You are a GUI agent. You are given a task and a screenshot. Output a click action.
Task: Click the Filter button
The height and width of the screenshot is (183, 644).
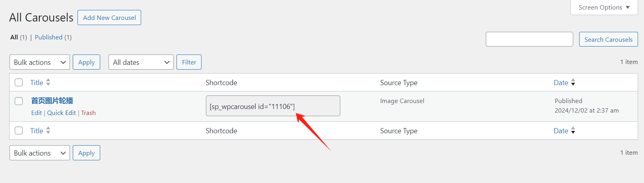[189, 62]
